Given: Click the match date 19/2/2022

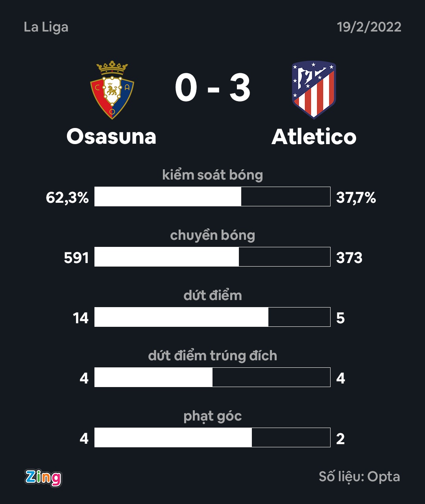Looking at the screenshot, I should (369, 27).
